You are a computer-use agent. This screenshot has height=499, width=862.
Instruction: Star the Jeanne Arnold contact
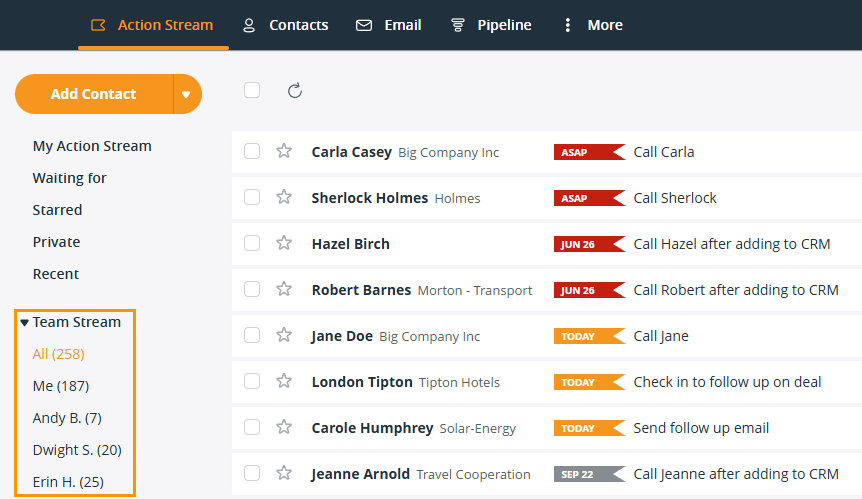click(284, 473)
